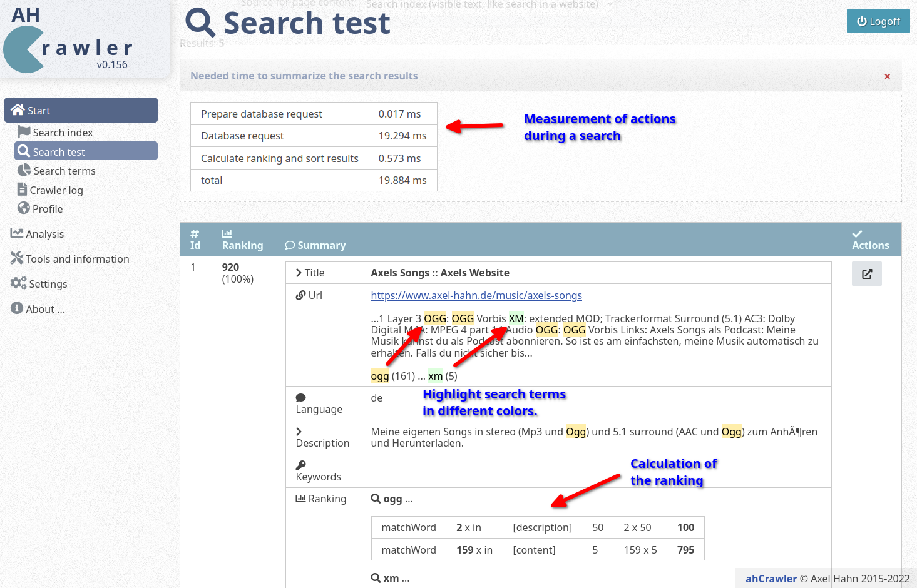
Task: Open the Start menu home icon
Action: pos(18,110)
